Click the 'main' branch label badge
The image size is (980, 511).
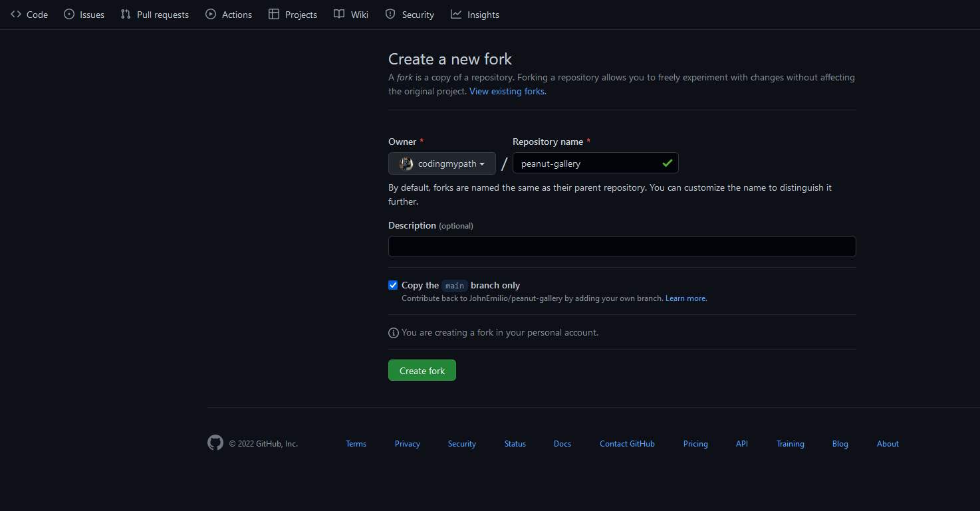pos(455,286)
